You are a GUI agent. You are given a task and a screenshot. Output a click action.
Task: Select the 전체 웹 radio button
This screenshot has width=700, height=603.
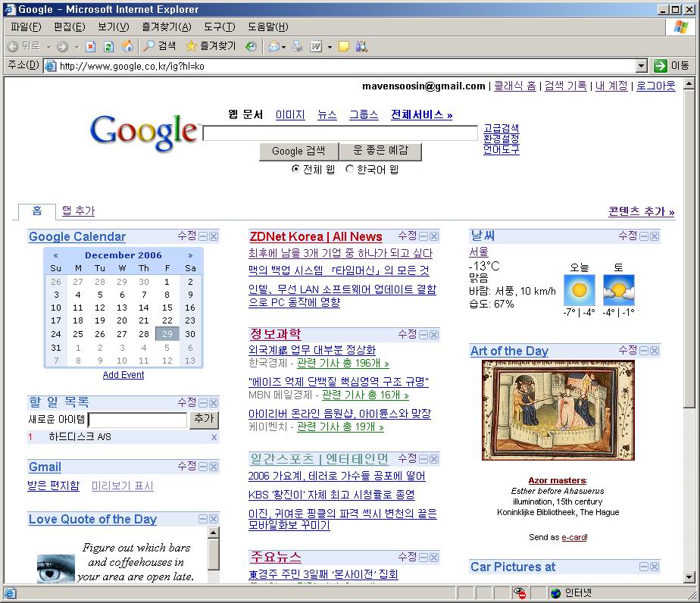tap(295, 169)
